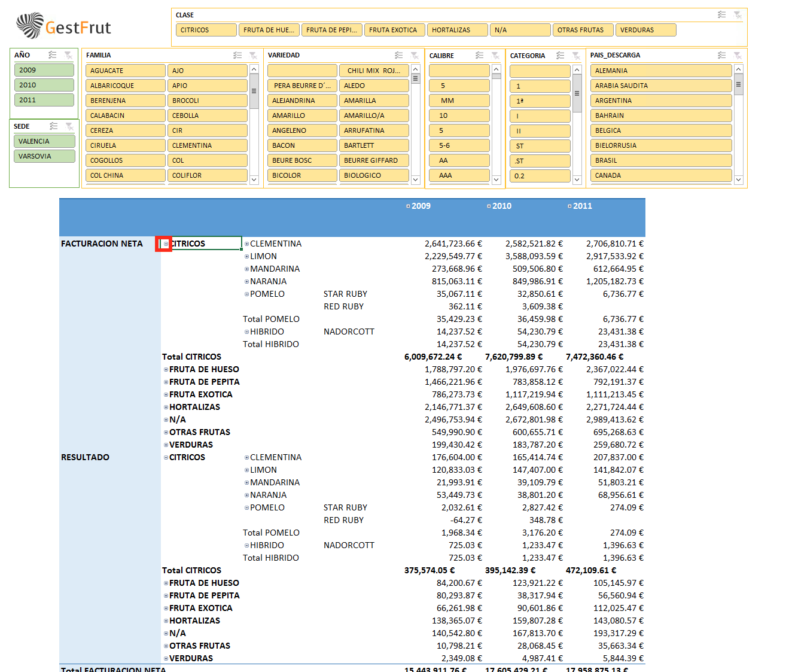This screenshot has height=672, width=789.
Task: Clear the filter on the SEDE slicer
Action: click(x=69, y=126)
